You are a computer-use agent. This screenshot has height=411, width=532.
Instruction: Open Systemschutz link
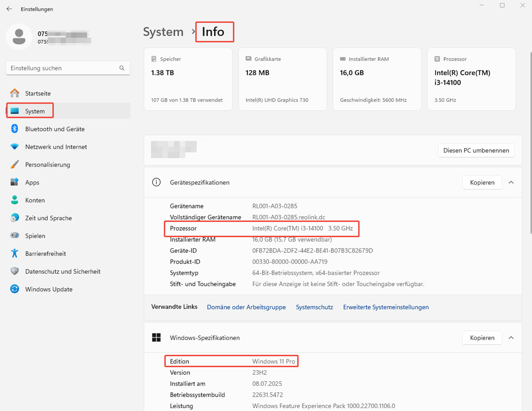pyautogui.click(x=314, y=307)
